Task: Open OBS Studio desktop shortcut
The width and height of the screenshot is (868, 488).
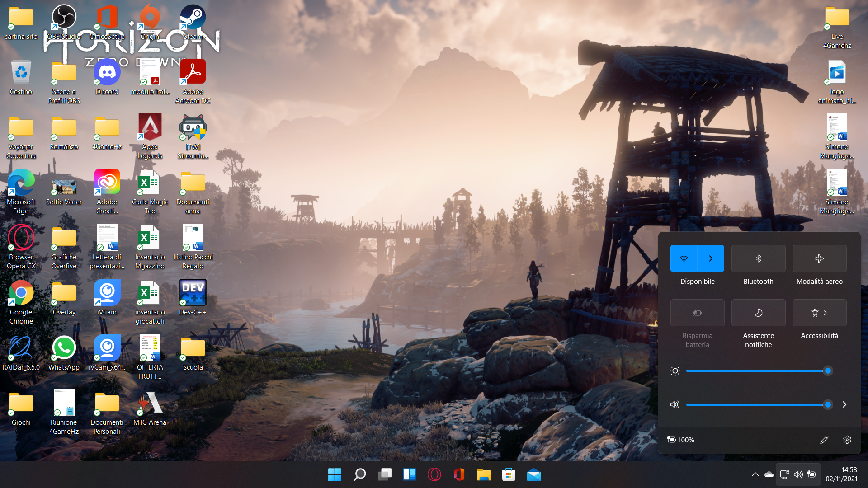Action: click(64, 23)
